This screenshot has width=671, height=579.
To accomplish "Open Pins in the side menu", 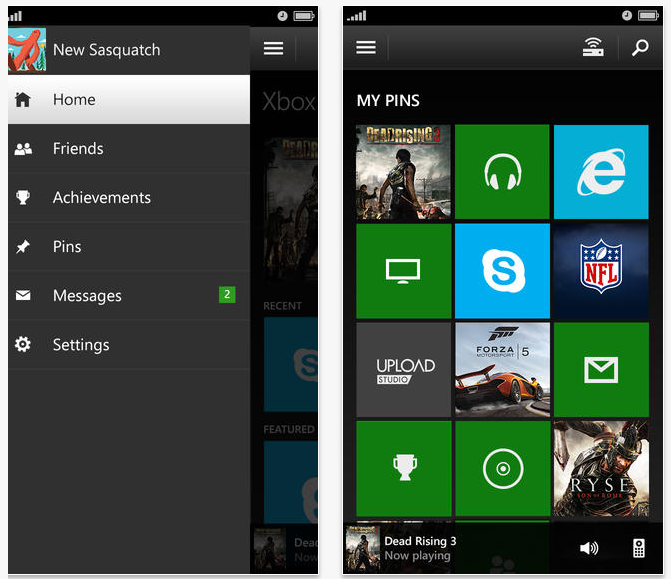I will [x=129, y=246].
